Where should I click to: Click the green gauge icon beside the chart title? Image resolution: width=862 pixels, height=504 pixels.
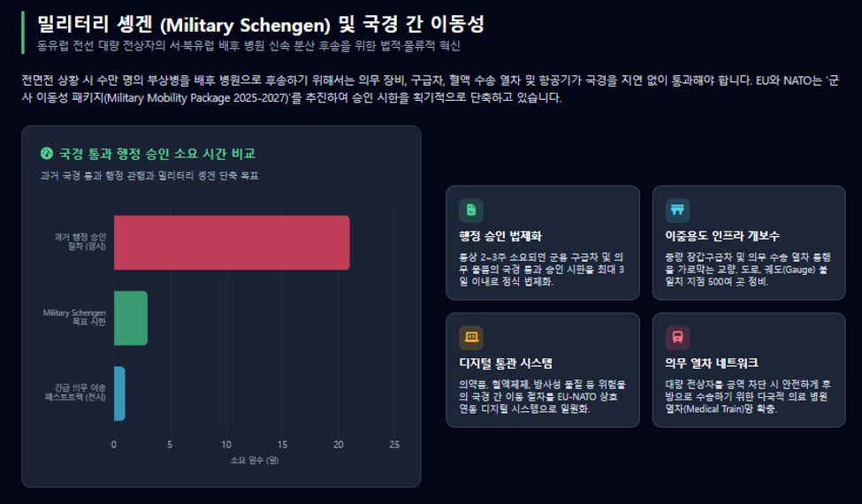click(47, 153)
